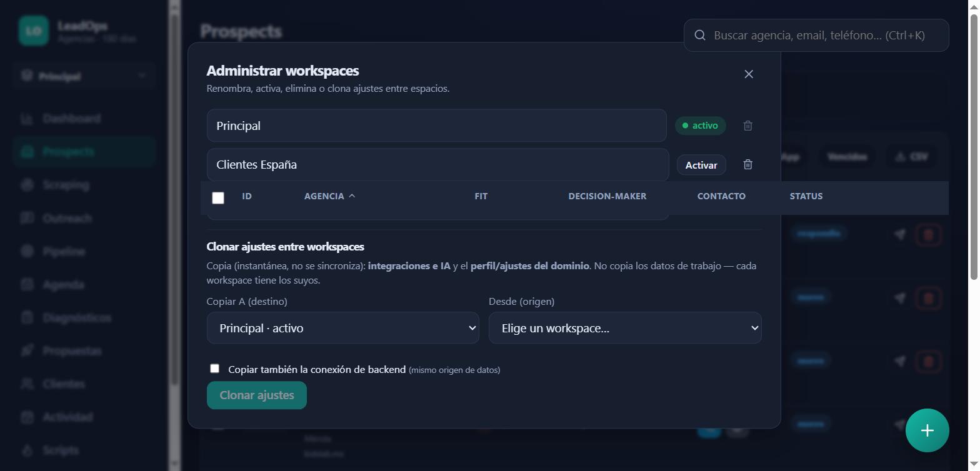Click the Vencidos filter button
This screenshot has width=980, height=471.
click(847, 157)
